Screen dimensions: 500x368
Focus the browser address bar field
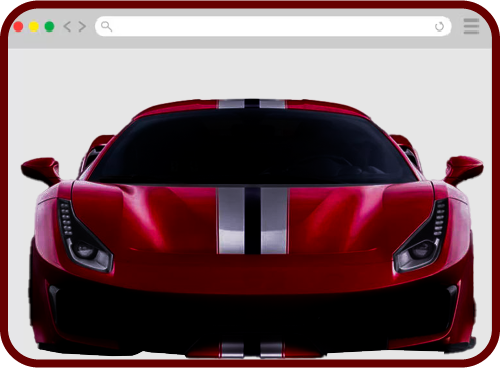point(273,26)
